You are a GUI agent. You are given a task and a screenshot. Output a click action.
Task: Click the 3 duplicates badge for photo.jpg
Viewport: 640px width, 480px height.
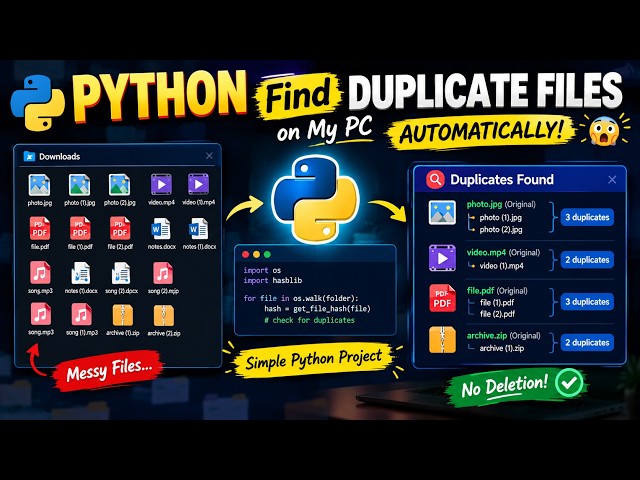(x=587, y=217)
